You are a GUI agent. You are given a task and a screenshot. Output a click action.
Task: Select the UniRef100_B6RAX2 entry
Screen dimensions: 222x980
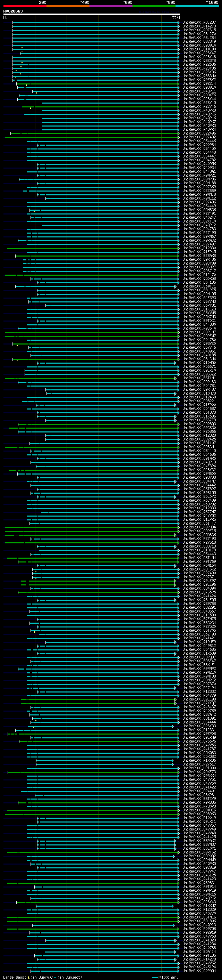[x=199, y=841]
